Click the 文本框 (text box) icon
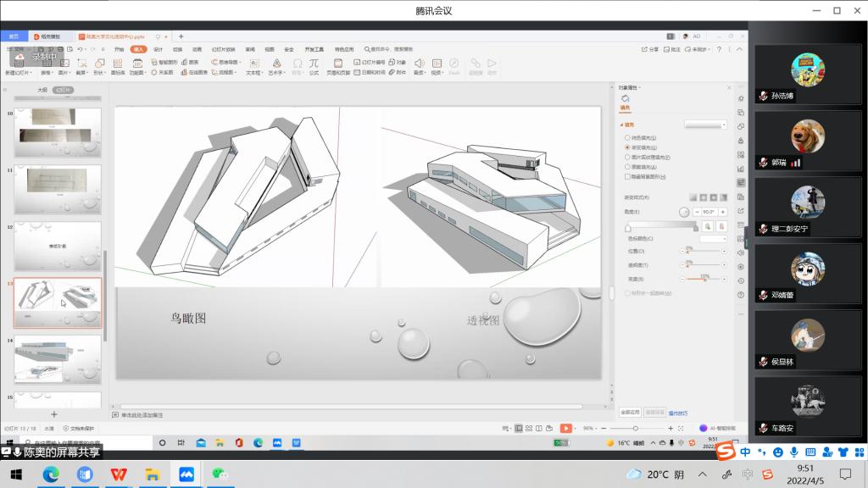This screenshot has height=488, width=868. (253, 64)
